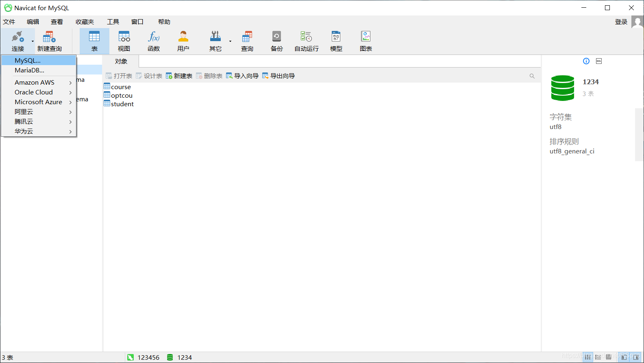
Task: Select the 表 (Table) toolbar button
Action: [x=94, y=41]
